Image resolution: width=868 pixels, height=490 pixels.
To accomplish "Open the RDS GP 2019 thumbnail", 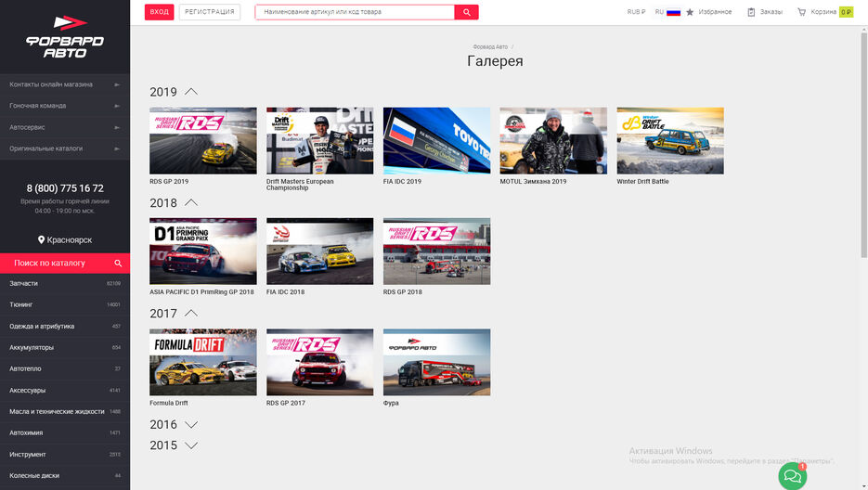I will coord(203,141).
